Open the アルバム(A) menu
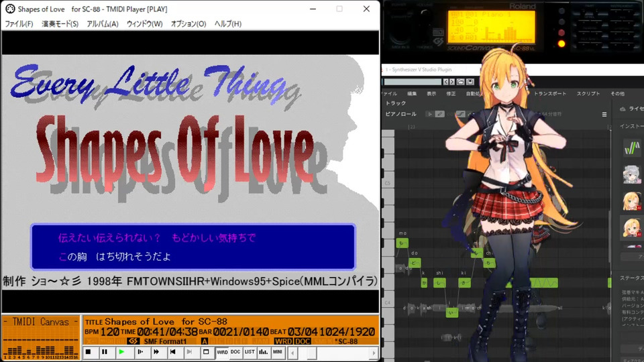This screenshot has height=362, width=644. (102, 24)
